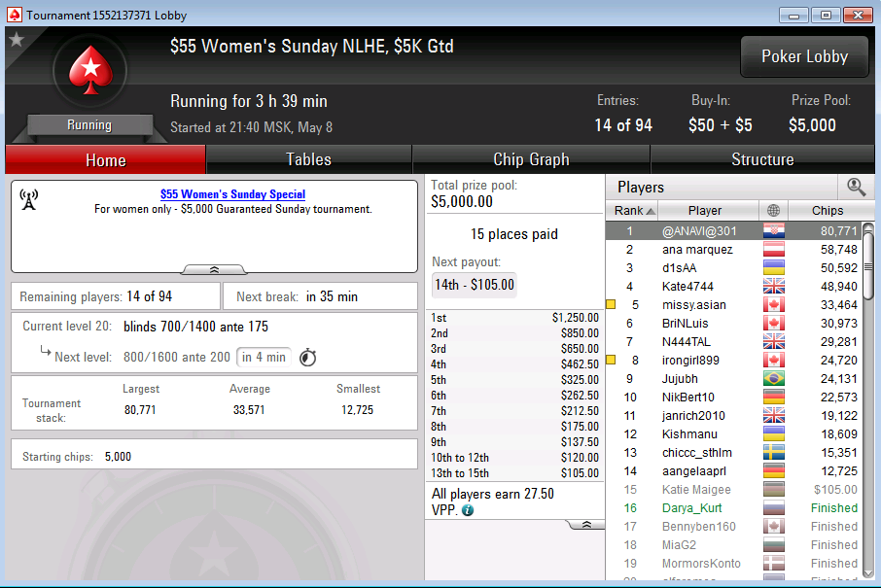Click the VPP info icon

pos(468,510)
